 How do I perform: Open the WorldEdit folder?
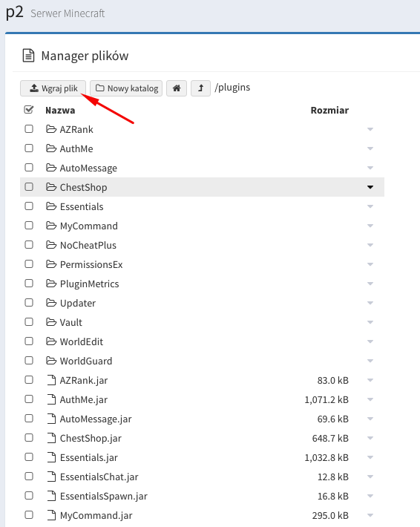[82, 342]
